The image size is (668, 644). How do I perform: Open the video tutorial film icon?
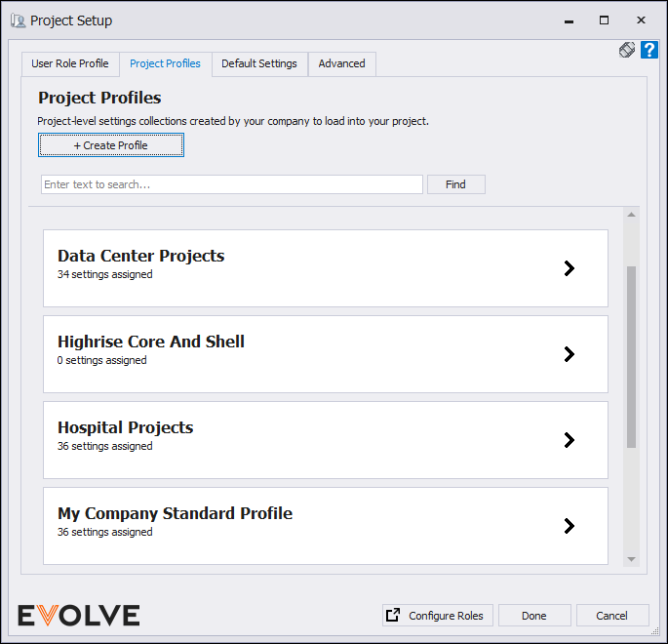[627, 50]
